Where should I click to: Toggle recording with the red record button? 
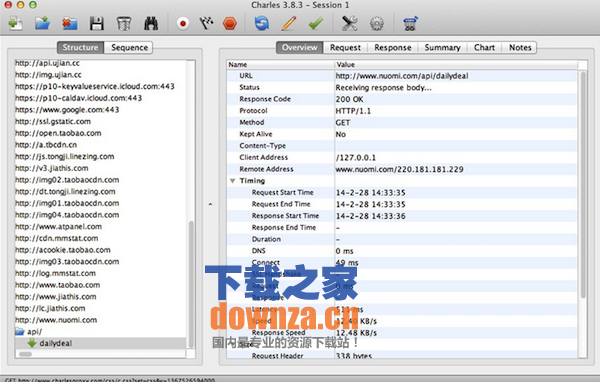[x=183, y=24]
